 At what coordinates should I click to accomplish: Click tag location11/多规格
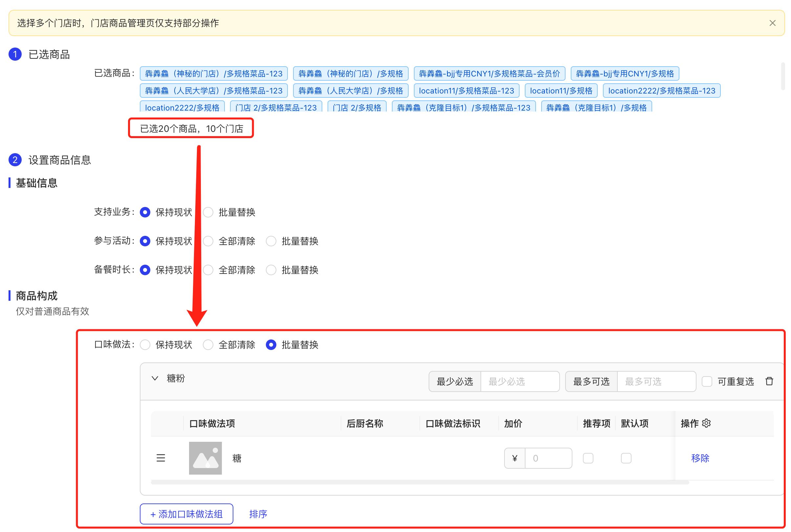pos(561,91)
